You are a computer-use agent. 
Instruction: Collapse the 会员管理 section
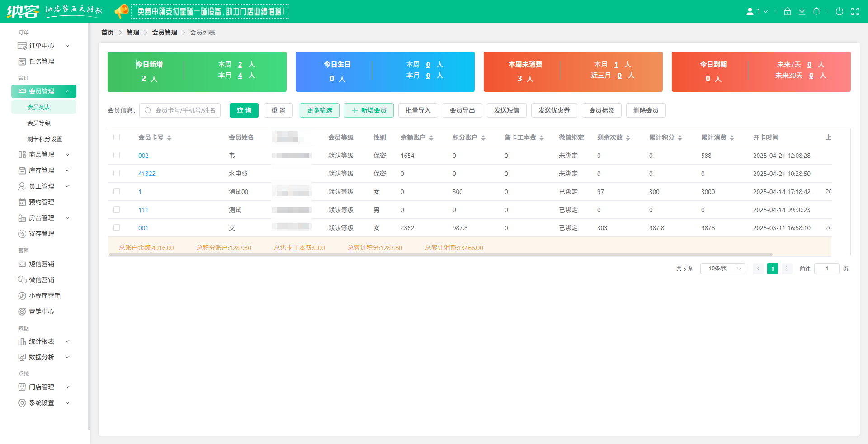coord(44,91)
